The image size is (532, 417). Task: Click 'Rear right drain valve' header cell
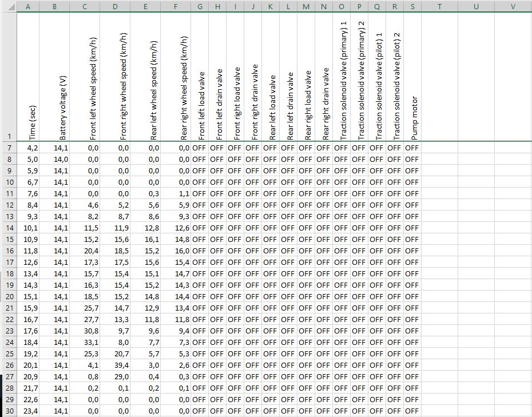[x=324, y=77]
